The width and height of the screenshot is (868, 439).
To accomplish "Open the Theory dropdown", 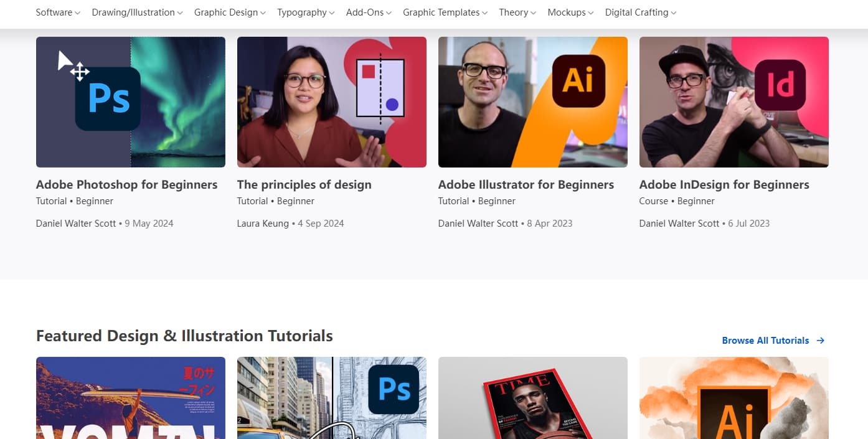I will pos(517,12).
